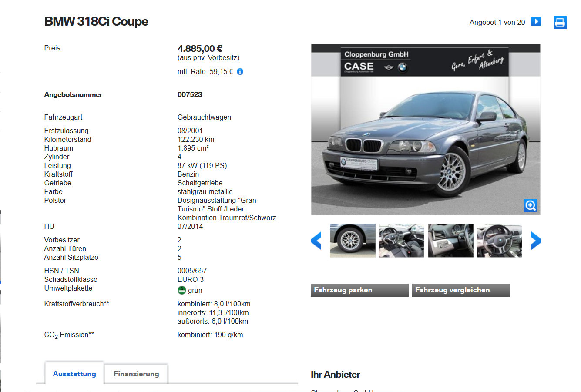Click the HSN / TSN value 0005/657

[192, 271]
